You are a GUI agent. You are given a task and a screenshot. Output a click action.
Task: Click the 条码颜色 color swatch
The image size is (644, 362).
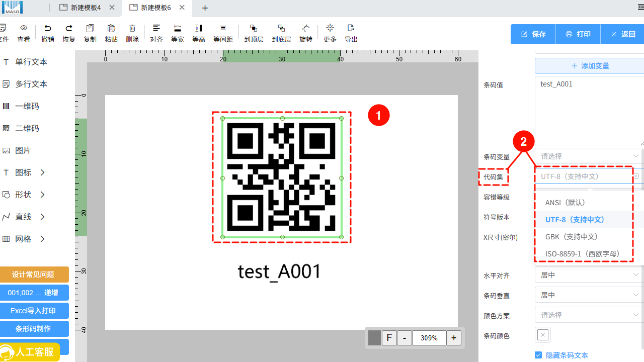pyautogui.click(x=543, y=335)
